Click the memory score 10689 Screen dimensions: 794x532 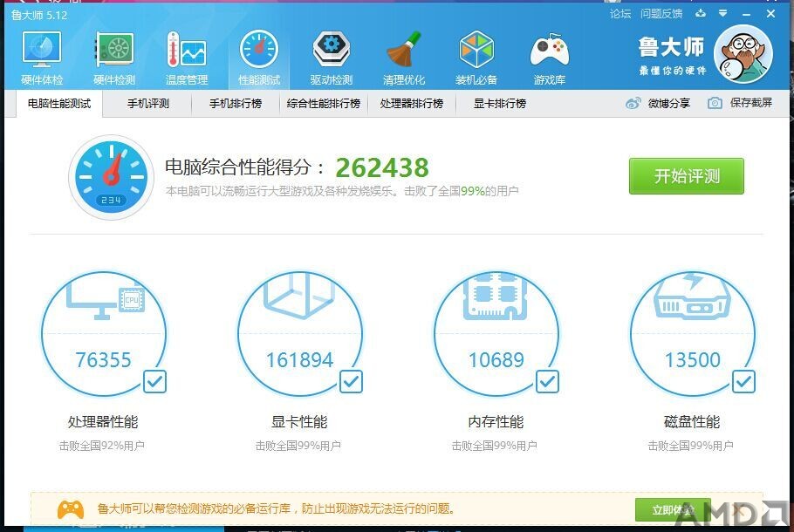click(496, 360)
